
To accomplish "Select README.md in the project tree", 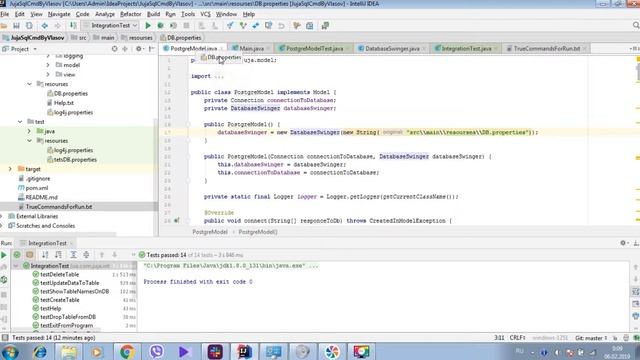I will 41,198.
